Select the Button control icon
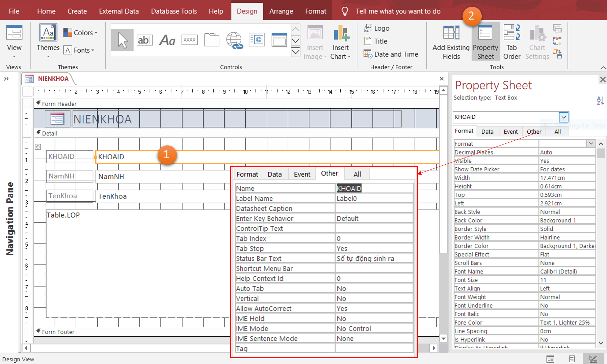 pos(189,40)
